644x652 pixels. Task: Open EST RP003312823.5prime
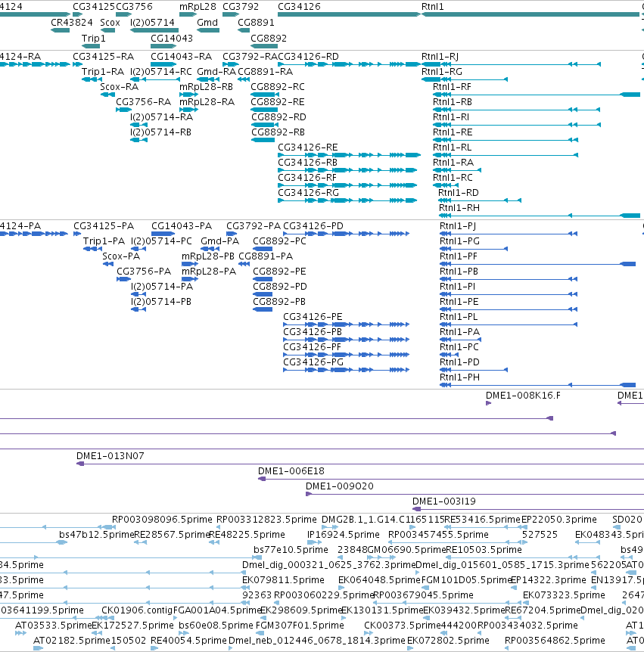(x=266, y=520)
